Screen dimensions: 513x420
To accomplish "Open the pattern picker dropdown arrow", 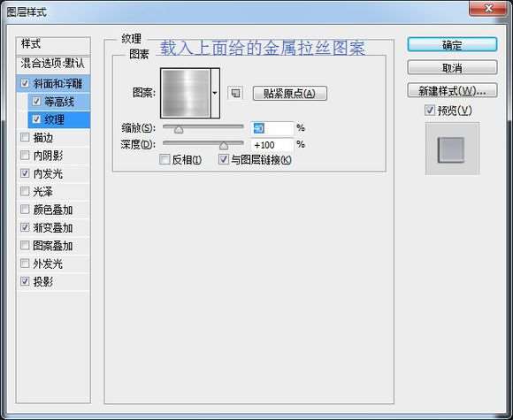I will 215,93.
